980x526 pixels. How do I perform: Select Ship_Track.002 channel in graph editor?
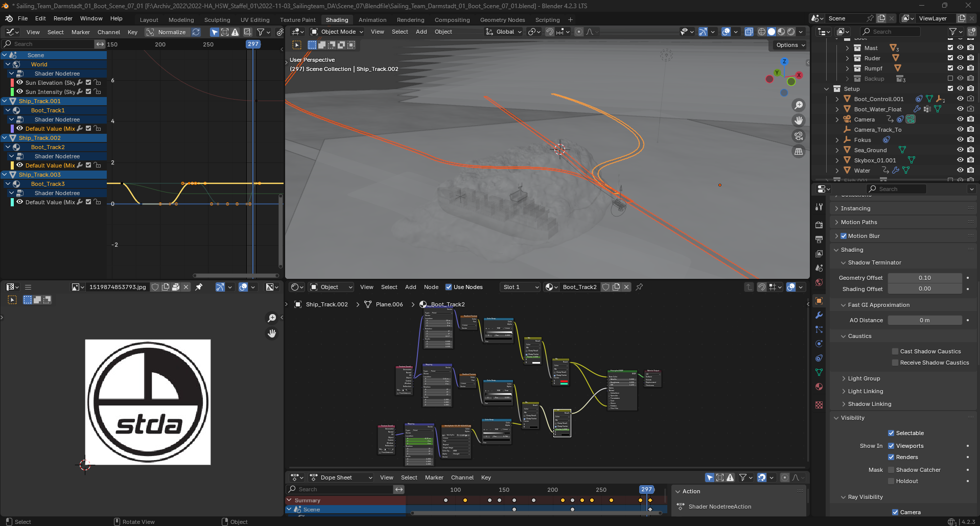[x=40, y=138]
